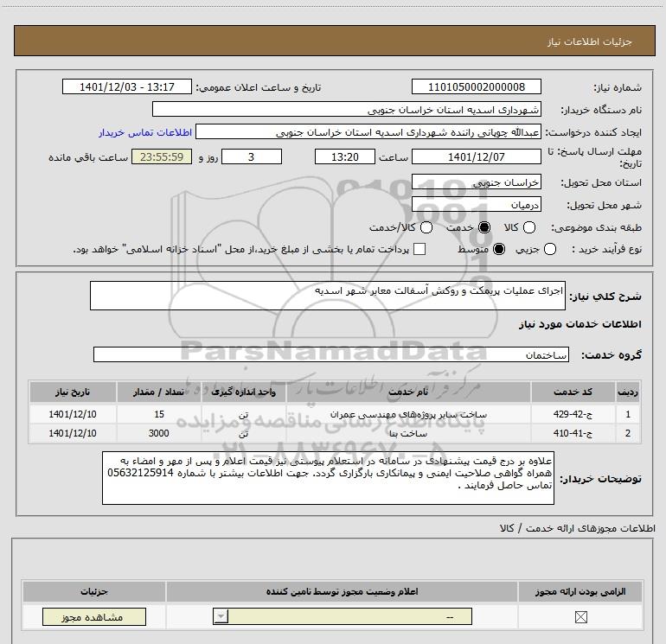Click remaining time counter 23:55:59
666x644 pixels.
click(162, 156)
